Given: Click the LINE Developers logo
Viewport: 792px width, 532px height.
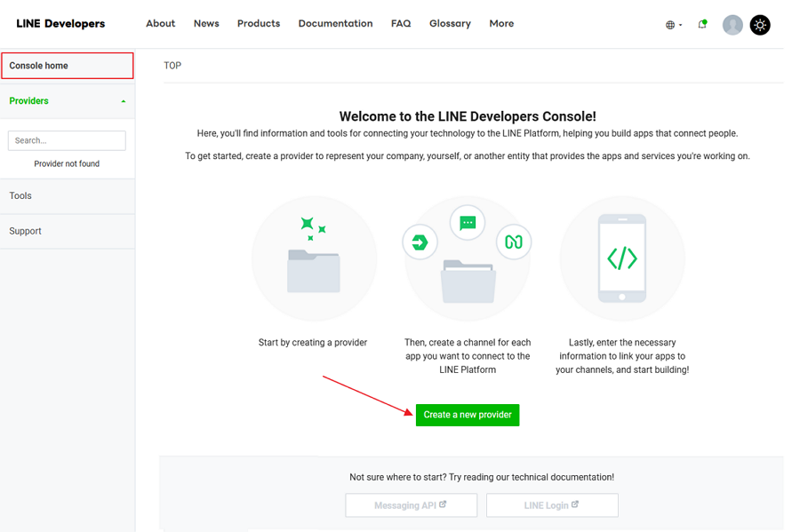Looking at the screenshot, I should (60, 24).
